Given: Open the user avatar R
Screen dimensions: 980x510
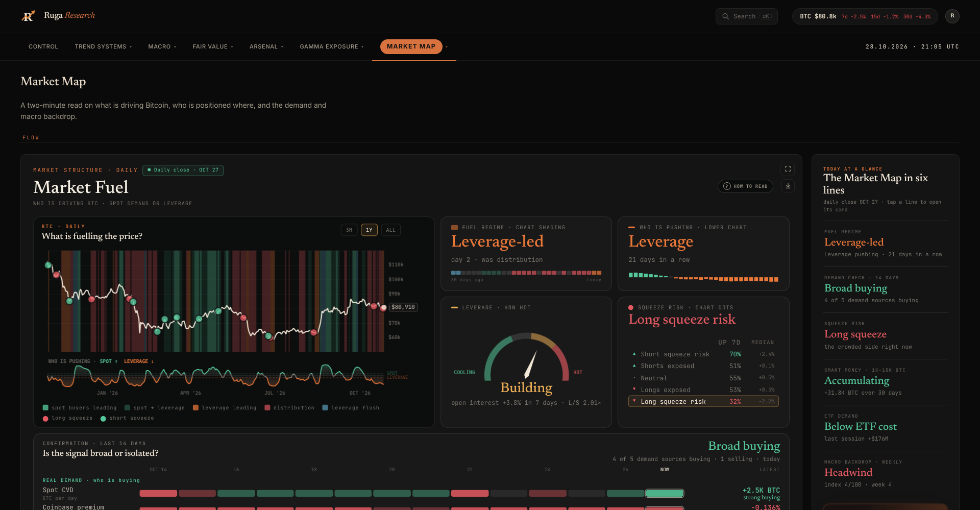Looking at the screenshot, I should coord(952,16).
